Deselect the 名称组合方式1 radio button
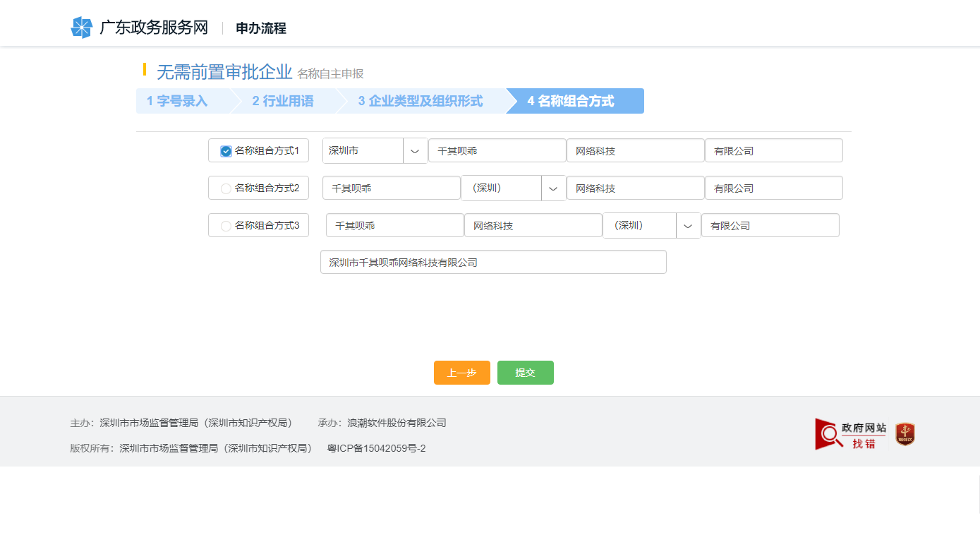 click(226, 150)
